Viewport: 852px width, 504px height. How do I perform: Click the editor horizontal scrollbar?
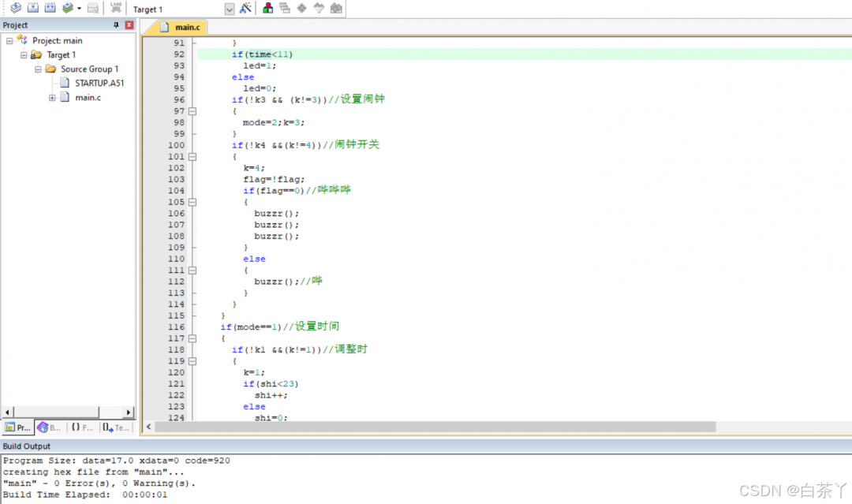click(435, 427)
